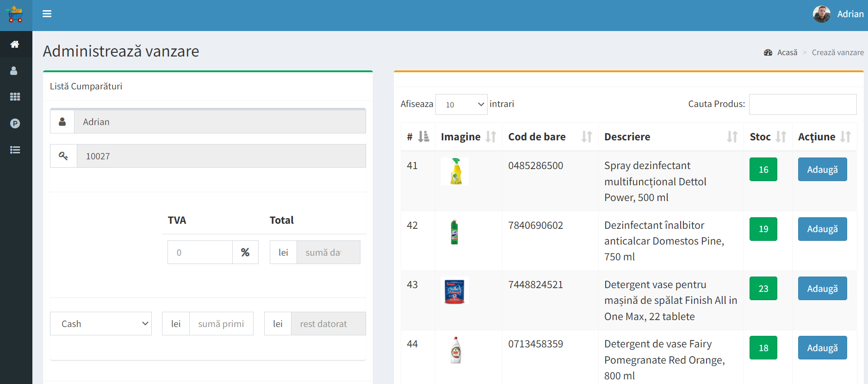The height and width of the screenshot is (384, 868).
Task: Expand the Cash payment method dropdown
Action: coord(101,324)
